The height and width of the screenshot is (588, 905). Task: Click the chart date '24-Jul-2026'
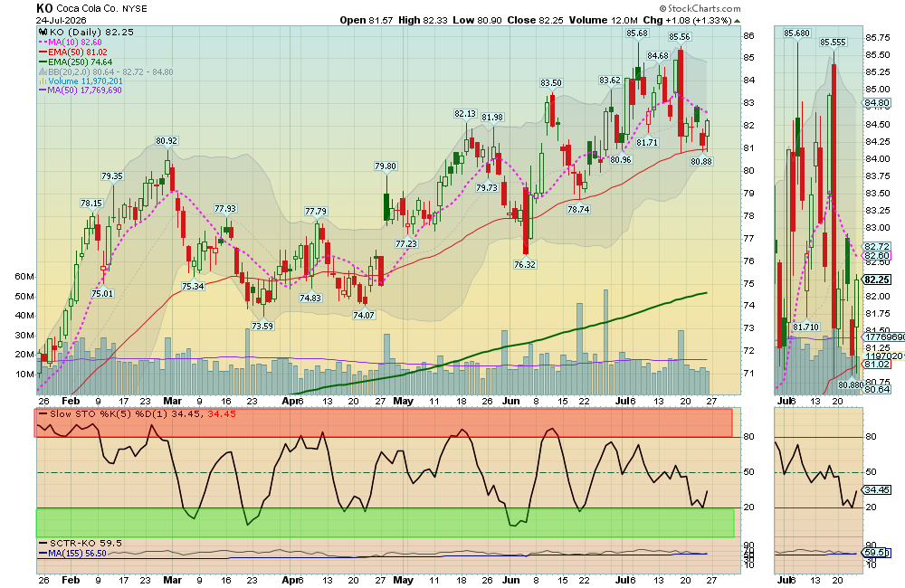(62, 20)
